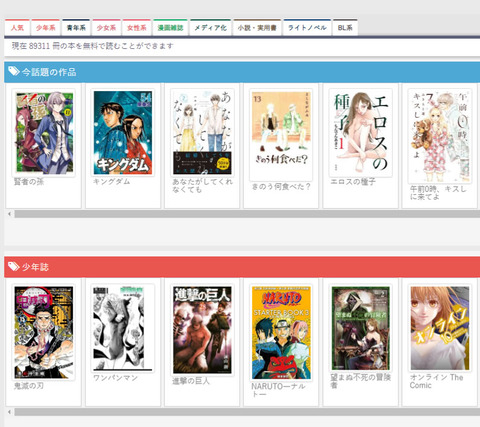Click the 今話題の作品 section heading
This screenshot has width=480, height=427.
(49, 72)
